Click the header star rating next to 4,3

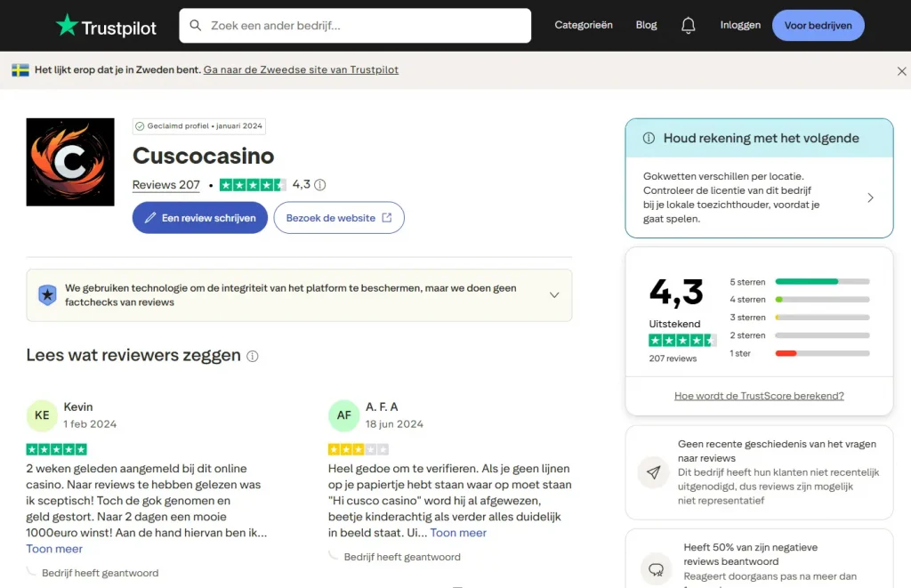pos(253,185)
